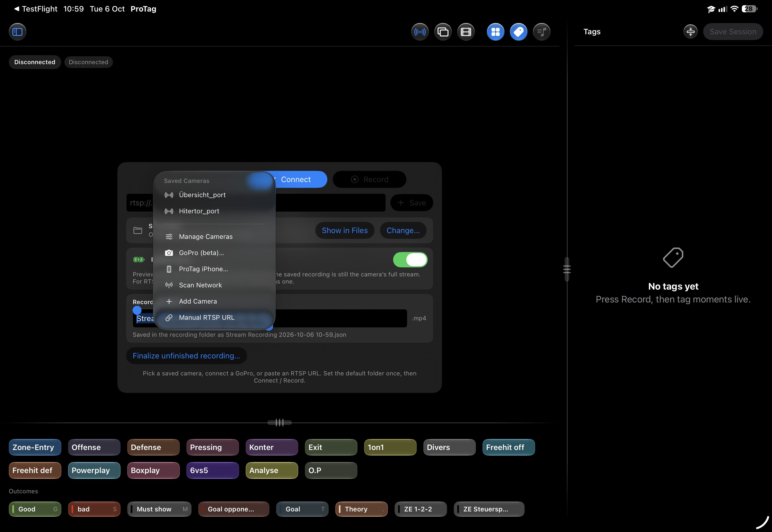Viewport: 772px width, 532px height.
Task: Click the Record button
Action: click(369, 179)
